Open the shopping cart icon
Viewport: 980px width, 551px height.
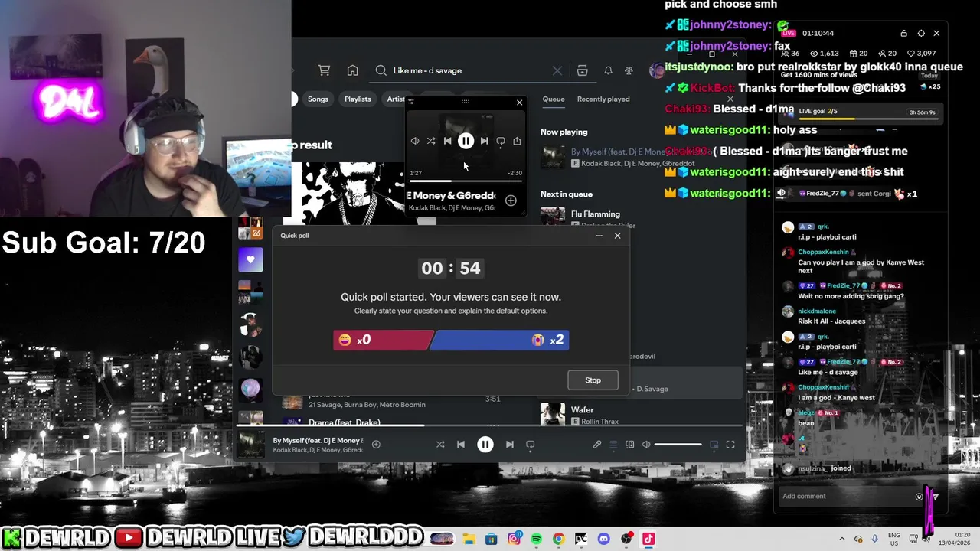[x=324, y=70]
